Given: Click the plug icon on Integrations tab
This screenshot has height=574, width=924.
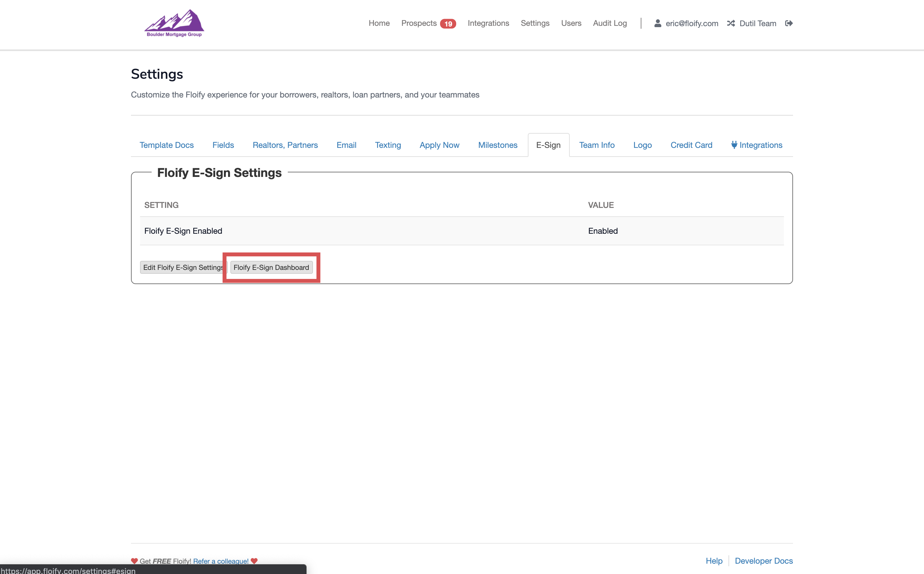Looking at the screenshot, I should pyautogui.click(x=734, y=145).
